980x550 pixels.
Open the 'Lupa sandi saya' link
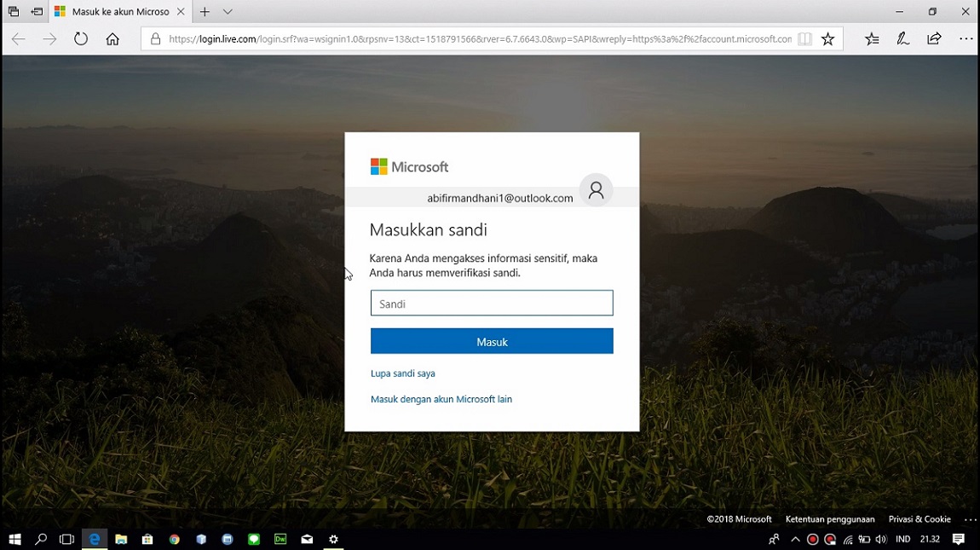[402, 373]
